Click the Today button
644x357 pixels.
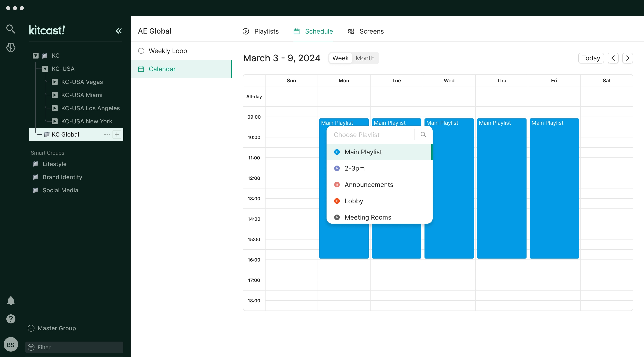pyautogui.click(x=591, y=58)
